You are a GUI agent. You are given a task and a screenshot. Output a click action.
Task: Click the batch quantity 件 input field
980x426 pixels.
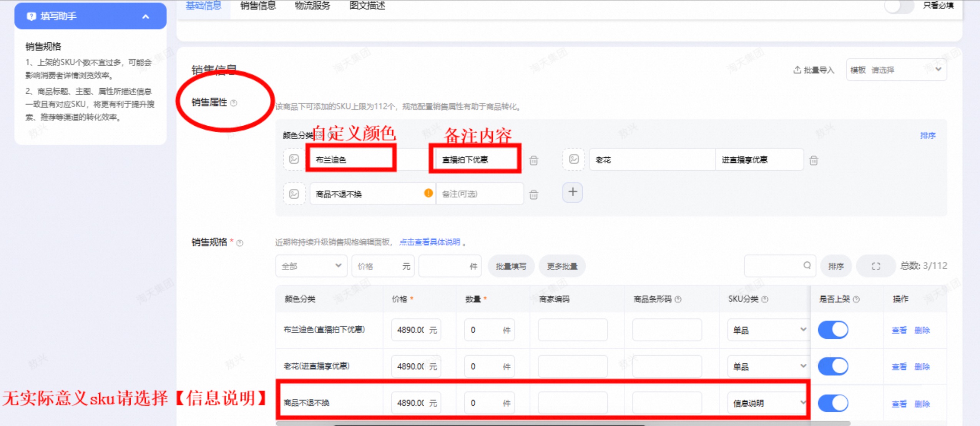tap(450, 266)
